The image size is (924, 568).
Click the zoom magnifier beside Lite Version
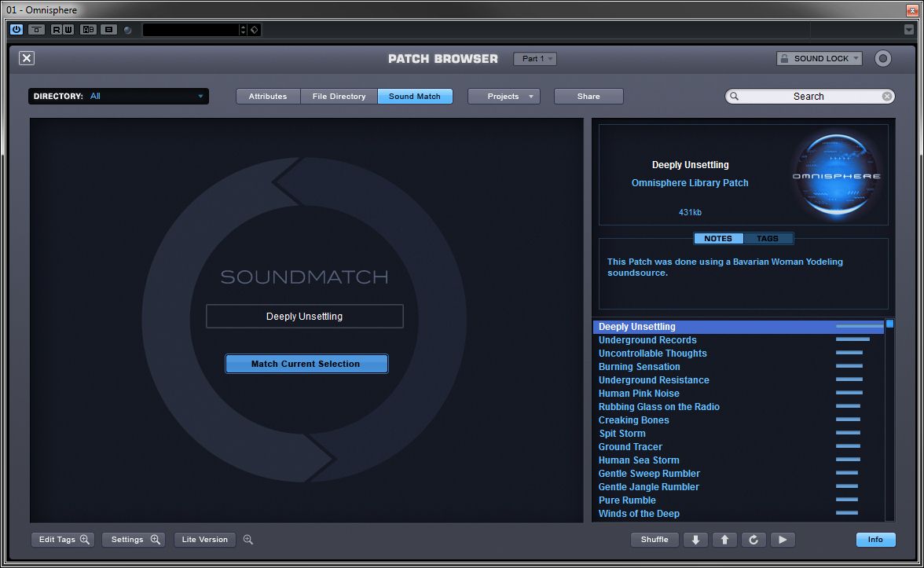coord(248,540)
